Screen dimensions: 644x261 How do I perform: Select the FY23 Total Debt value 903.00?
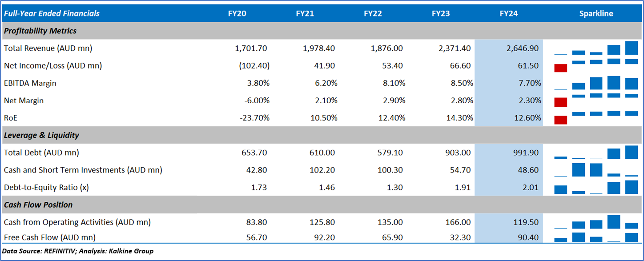tap(458, 153)
